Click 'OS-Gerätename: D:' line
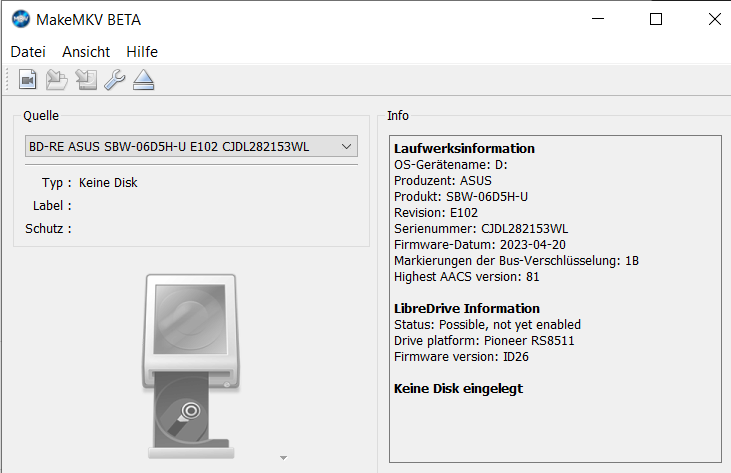The width and height of the screenshot is (731, 473). pos(451,165)
